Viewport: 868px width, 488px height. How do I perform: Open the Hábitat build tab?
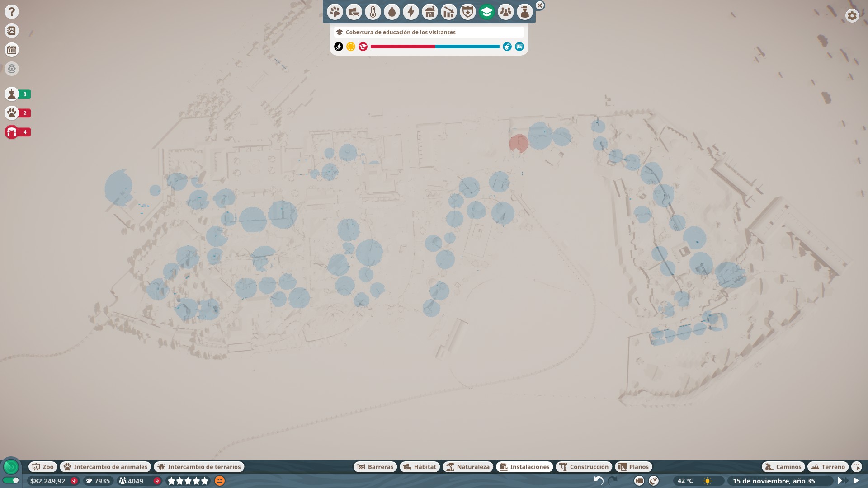click(x=420, y=467)
